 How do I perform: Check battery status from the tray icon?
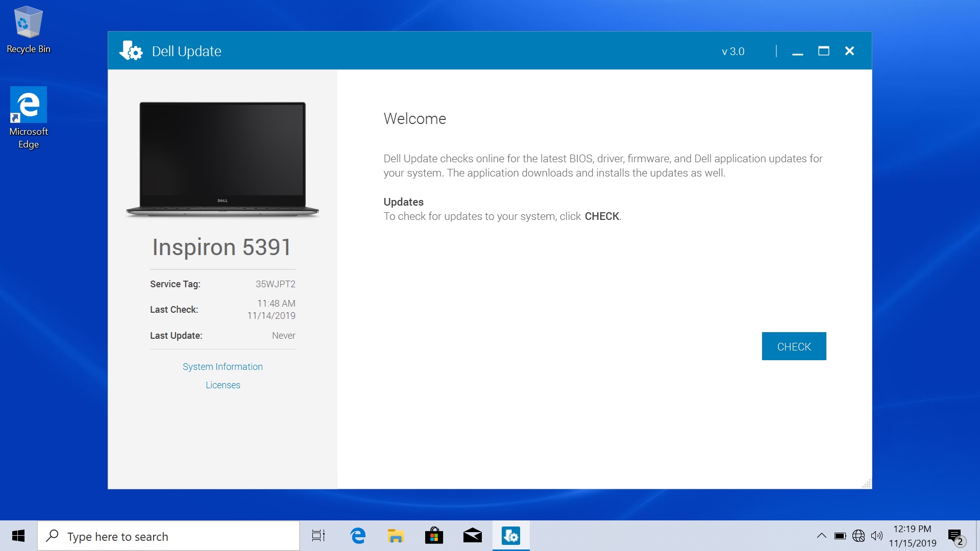click(x=840, y=536)
